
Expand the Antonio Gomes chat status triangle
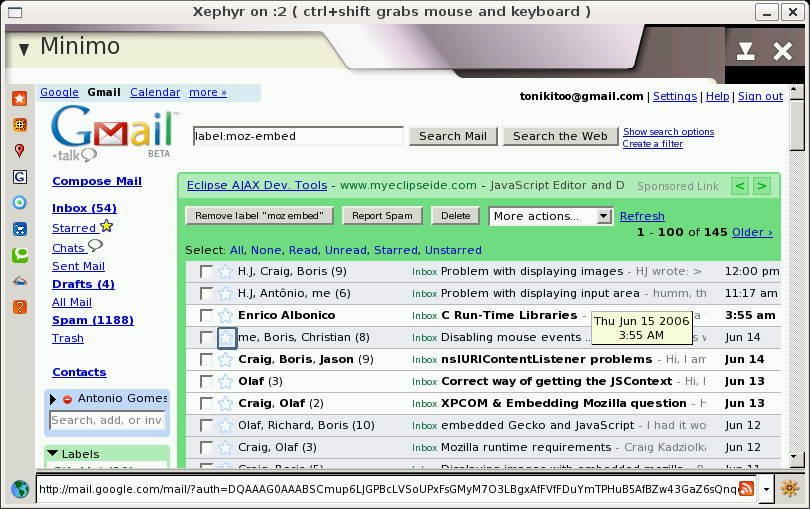(53, 399)
